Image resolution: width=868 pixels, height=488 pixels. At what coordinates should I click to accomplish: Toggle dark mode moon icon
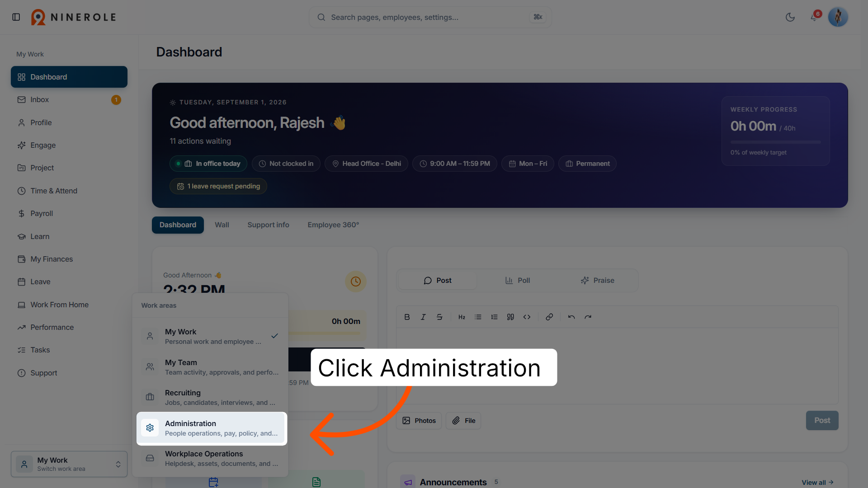pyautogui.click(x=790, y=17)
